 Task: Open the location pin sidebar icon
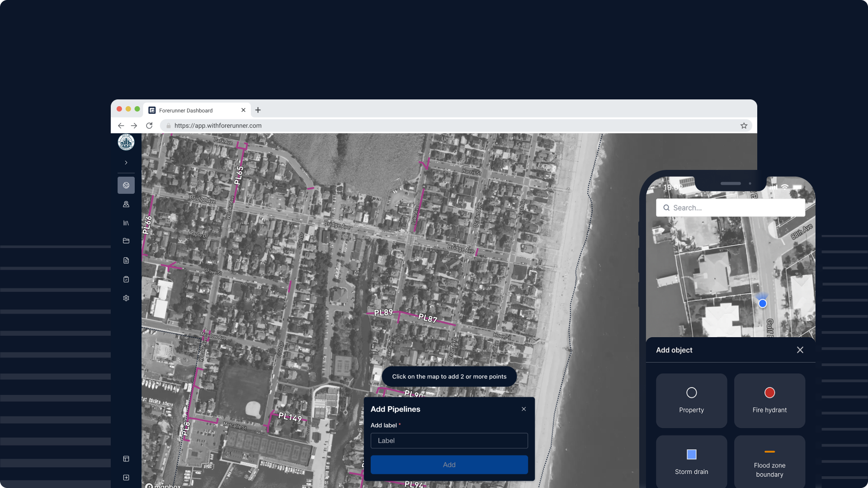click(126, 204)
